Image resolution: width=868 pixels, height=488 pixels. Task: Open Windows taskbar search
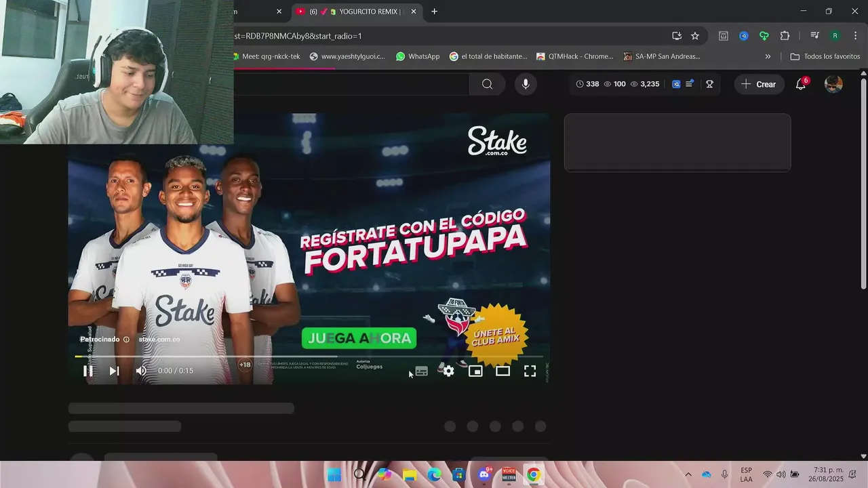[x=360, y=475]
